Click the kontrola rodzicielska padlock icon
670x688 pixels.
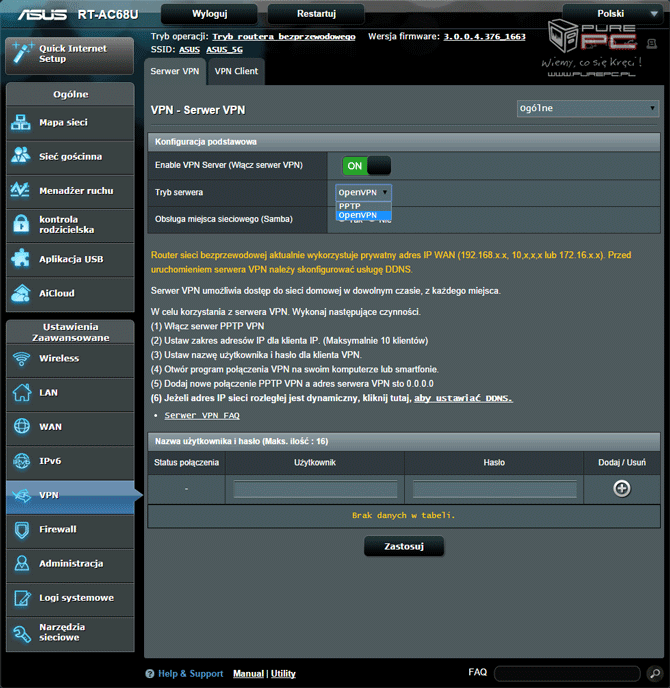coord(21,224)
